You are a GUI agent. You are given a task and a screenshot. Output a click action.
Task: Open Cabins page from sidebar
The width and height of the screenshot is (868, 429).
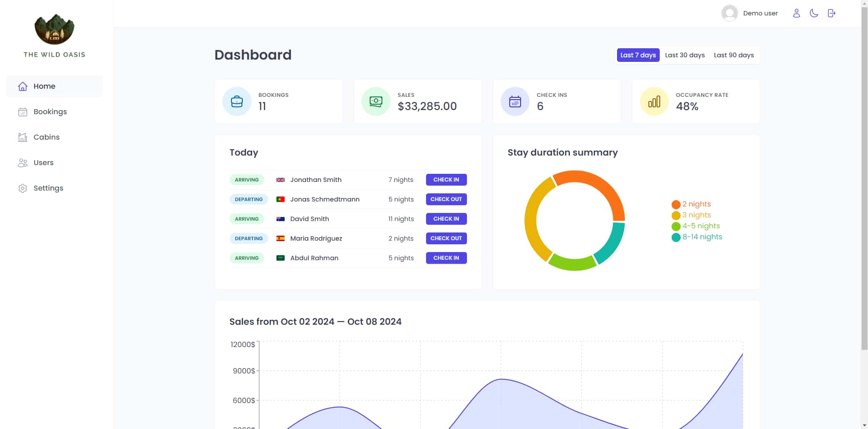[46, 137]
